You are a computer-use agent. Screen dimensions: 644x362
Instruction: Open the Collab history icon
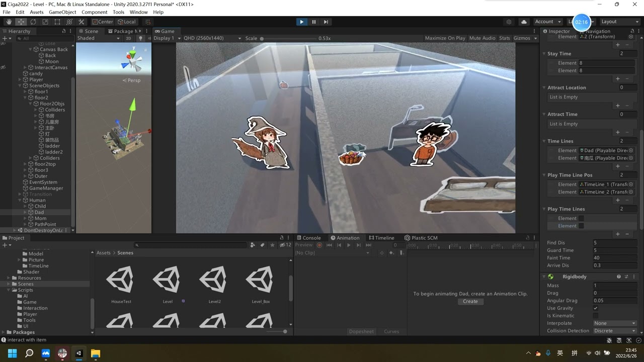coord(509,22)
